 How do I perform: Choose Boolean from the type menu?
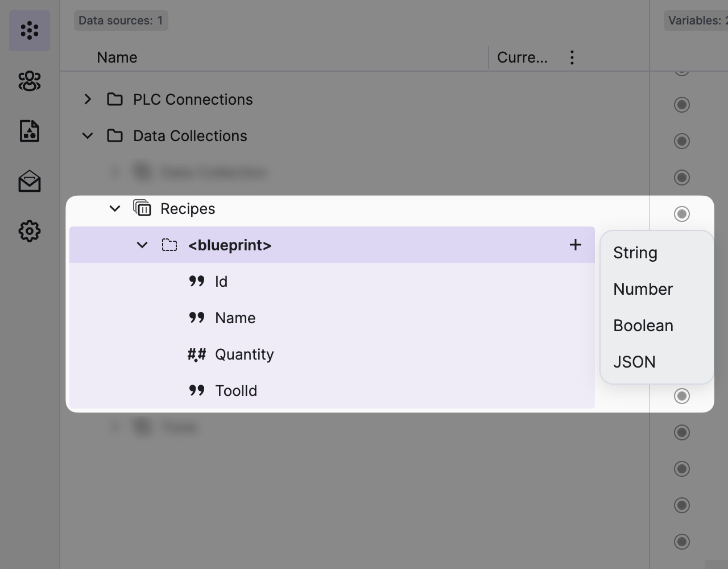[643, 325]
